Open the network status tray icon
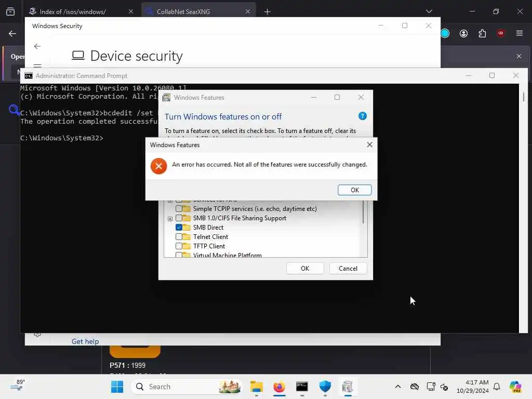532x399 pixels. coord(431,387)
